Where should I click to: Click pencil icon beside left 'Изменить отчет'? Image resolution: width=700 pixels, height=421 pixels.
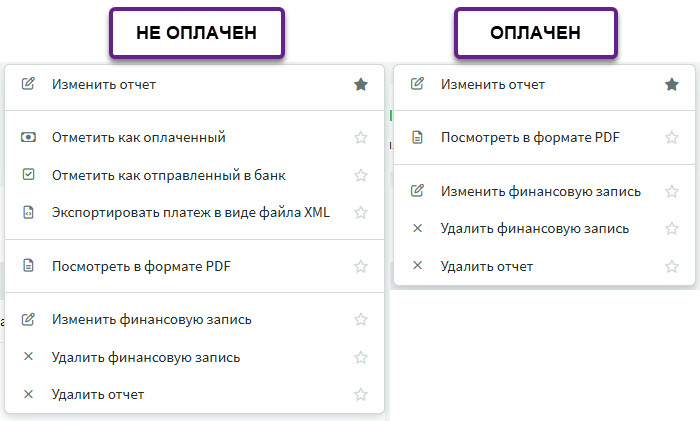[x=28, y=85]
